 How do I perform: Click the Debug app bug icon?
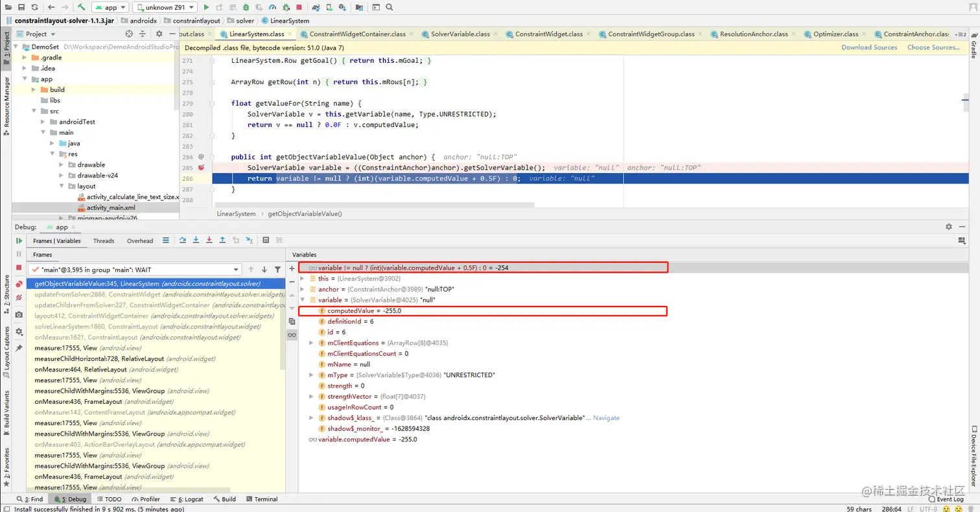pos(246,7)
